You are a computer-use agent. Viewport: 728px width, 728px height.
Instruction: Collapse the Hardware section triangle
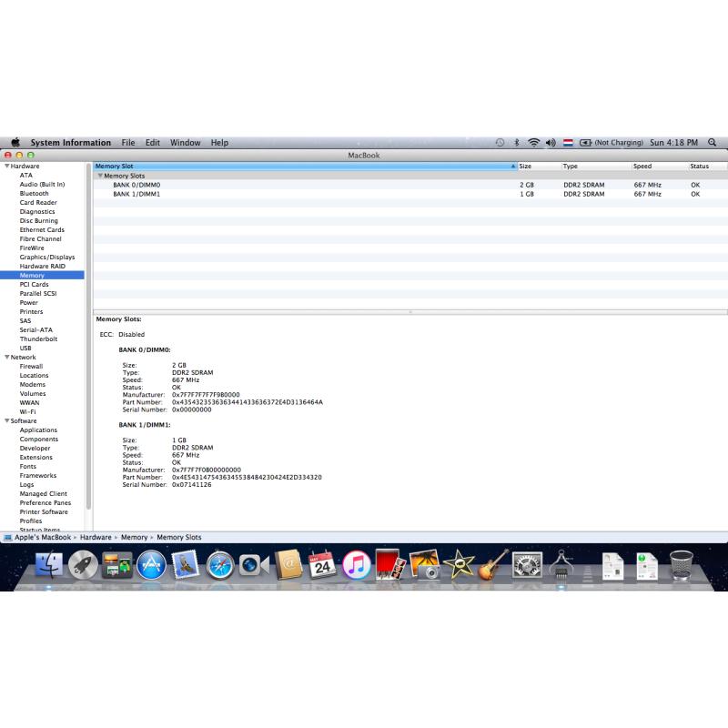[x=7, y=166]
